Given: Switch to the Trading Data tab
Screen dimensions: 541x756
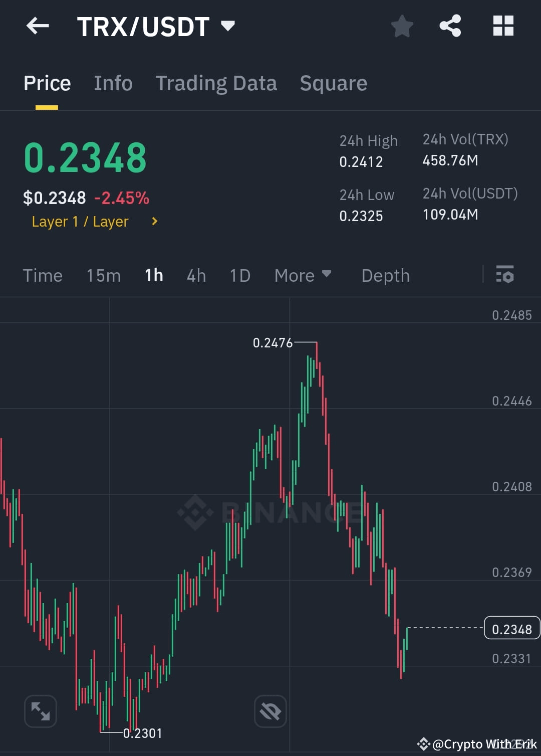Looking at the screenshot, I should (x=216, y=83).
